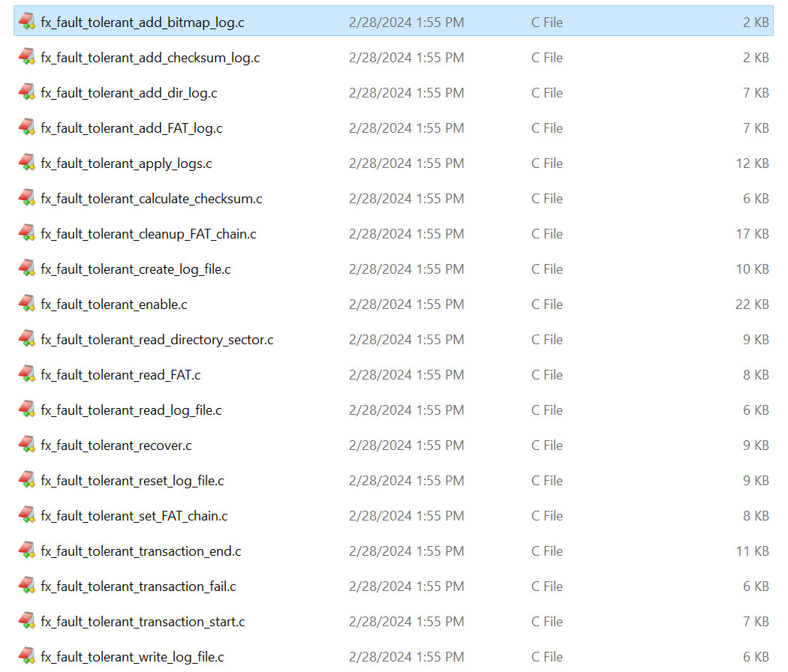The height and width of the screenshot is (672, 788).
Task: Select file name fx_fault_tolerant_cleanup_FAT_chain.c
Action: pyautogui.click(x=149, y=234)
